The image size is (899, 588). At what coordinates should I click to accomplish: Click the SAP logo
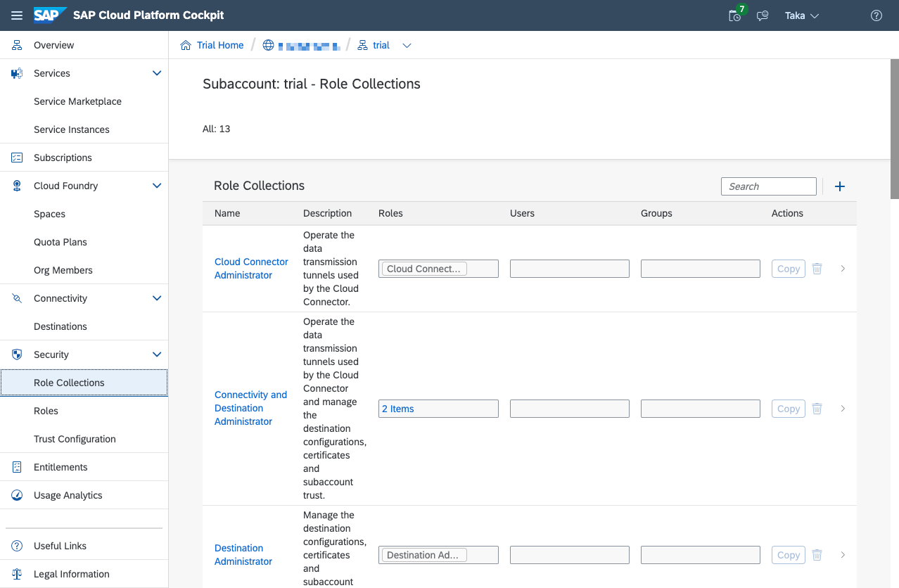click(x=51, y=15)
